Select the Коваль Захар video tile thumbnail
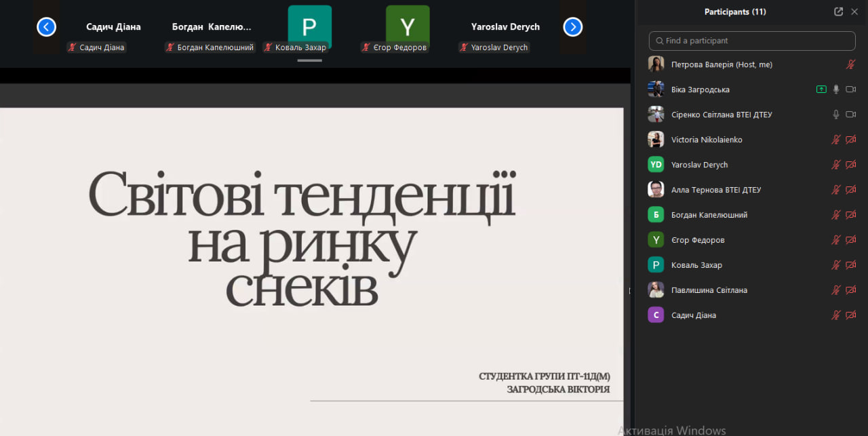Viewport: 868px width, 436px height. pyautogui.click(x=309, y=27)
